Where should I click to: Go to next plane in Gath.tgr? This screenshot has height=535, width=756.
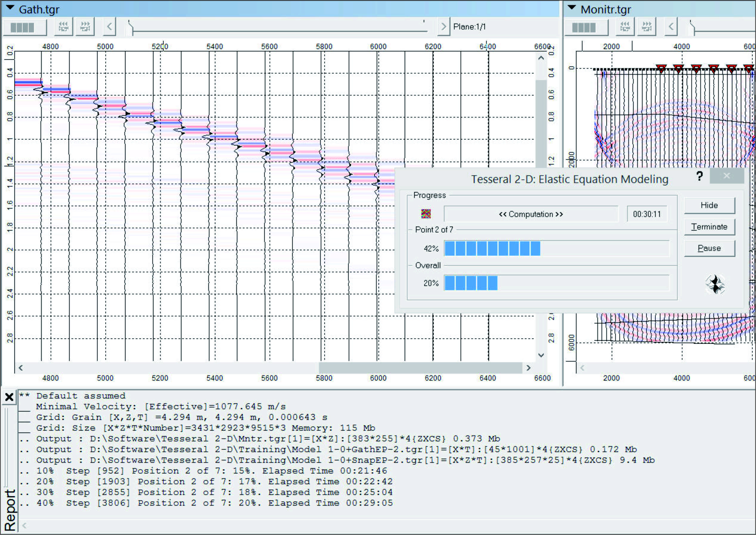443,27
